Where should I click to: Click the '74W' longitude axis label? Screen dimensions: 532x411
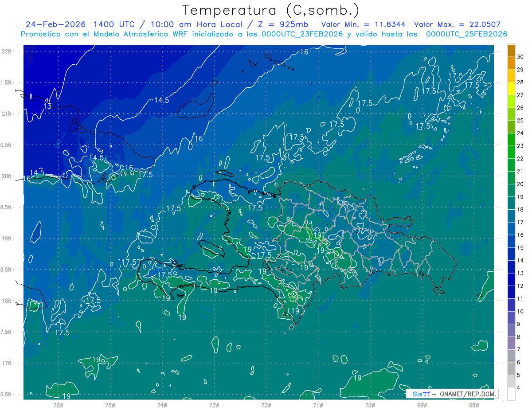[x=162, y=405]
